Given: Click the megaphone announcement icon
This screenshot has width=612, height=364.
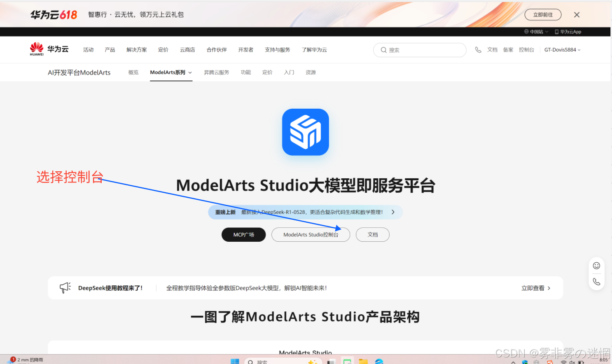Looking at the screenshot, I should coord(65,288).
